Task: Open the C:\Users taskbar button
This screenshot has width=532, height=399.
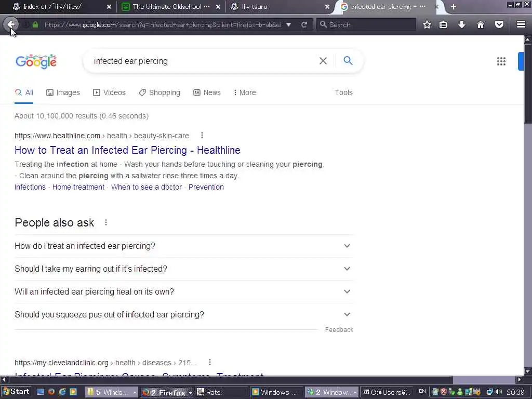Action: (x=387, y=392)
